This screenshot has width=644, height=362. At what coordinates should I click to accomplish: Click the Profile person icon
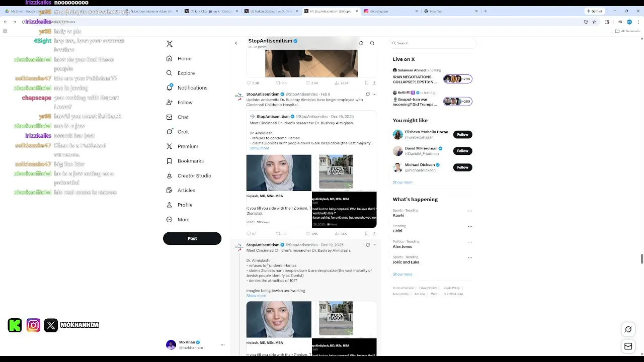pos(170,205)
